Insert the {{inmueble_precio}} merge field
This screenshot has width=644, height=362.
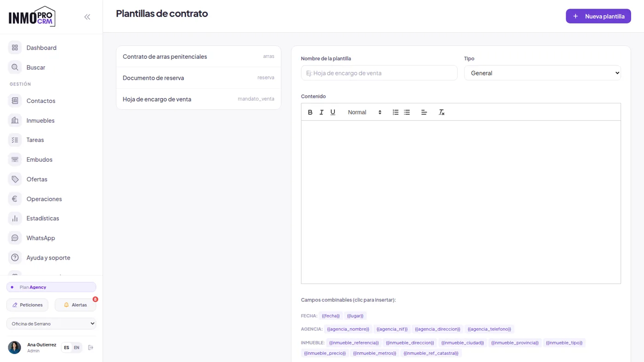[x=325, y=353]
